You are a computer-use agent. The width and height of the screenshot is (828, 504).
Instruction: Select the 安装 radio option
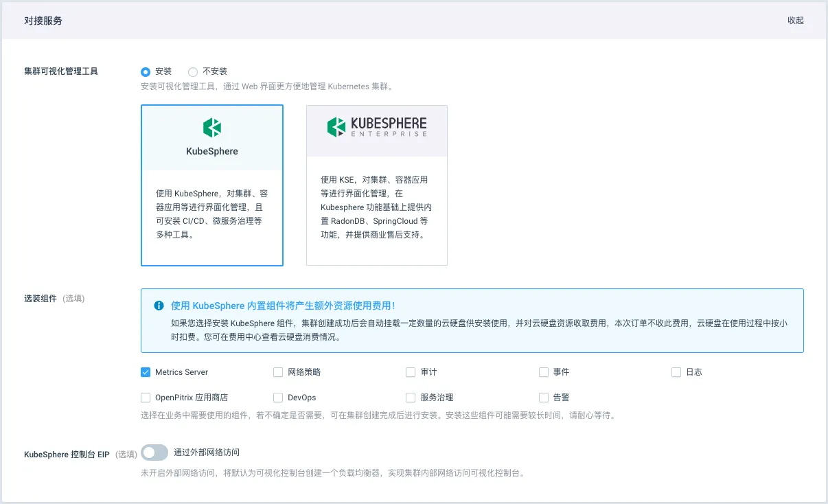pos(146,71)
